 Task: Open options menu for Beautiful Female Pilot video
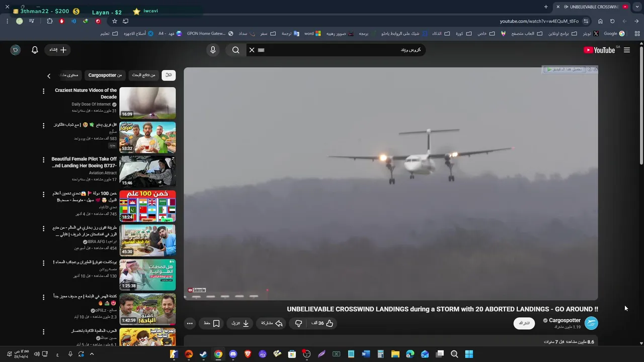pyautogui.click(x=43, y=160)
